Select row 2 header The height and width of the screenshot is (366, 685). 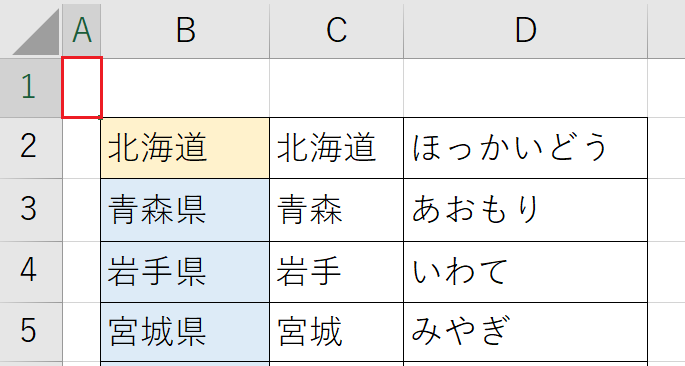[x=31, y=148]
